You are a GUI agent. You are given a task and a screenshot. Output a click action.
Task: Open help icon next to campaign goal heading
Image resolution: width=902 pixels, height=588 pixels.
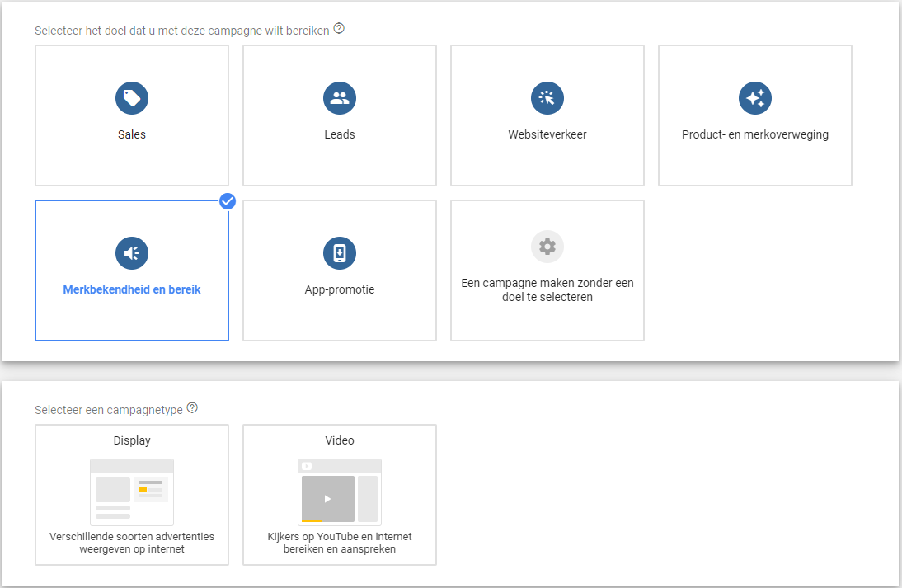tap(339, 29)
